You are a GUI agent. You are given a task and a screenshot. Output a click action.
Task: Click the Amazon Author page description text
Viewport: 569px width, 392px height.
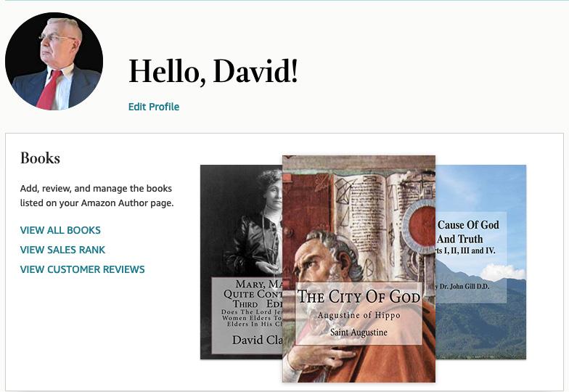[x=97, y=196]
